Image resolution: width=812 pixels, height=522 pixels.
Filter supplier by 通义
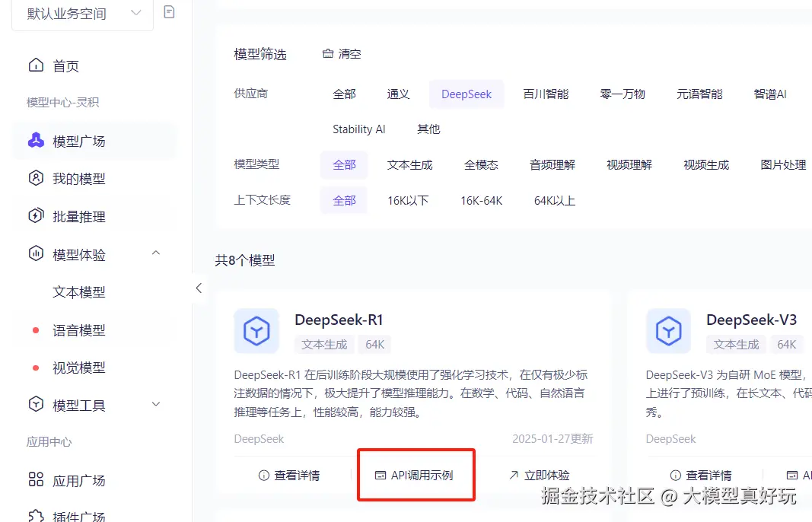[398, 94]
